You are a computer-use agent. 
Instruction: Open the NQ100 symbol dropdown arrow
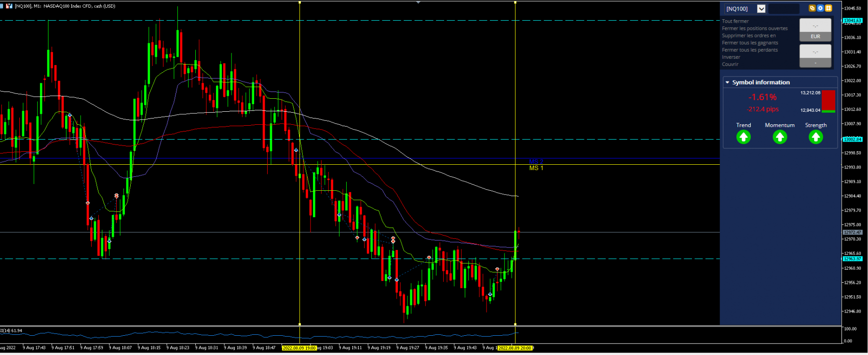pos(761,9)
